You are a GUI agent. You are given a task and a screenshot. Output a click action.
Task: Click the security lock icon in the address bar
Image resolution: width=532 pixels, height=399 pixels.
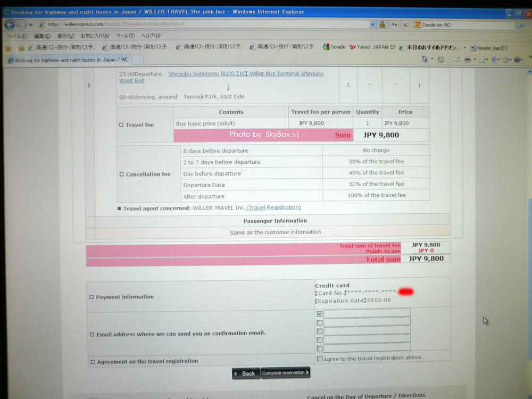(382, 24)
